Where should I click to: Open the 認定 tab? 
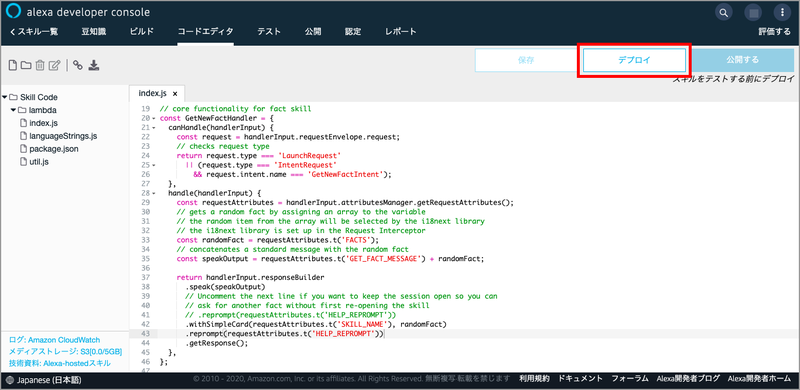353,32
